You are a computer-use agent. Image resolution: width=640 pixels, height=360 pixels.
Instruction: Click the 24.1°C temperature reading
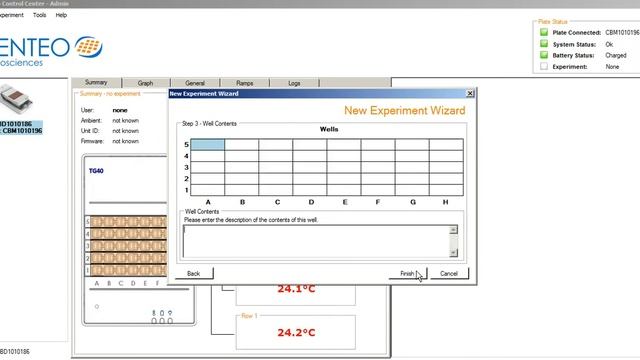pyautogui.click(x=296, y=289)
